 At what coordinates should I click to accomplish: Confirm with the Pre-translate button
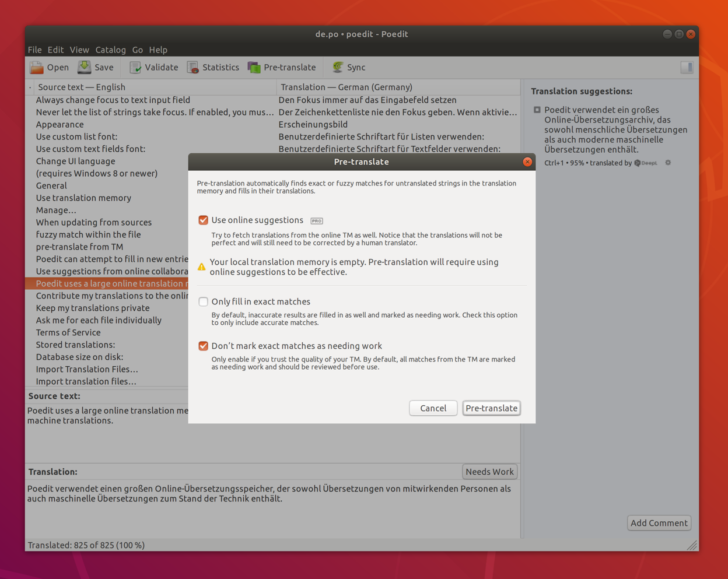point(491,408)
